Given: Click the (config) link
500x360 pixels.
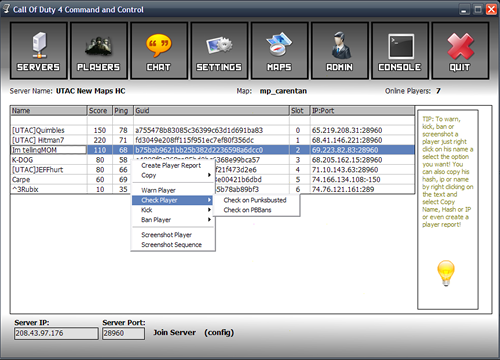Looking at the screenshot, I should (x=219, y=333).
